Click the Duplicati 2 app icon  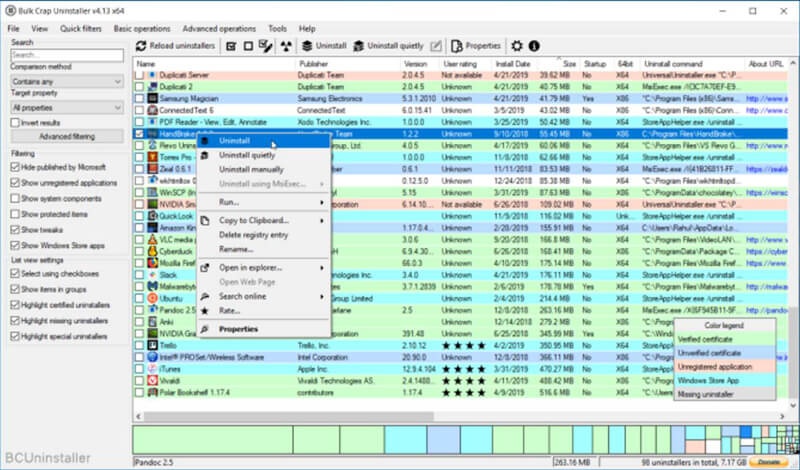pyautogui.click(x=152, y=87)
